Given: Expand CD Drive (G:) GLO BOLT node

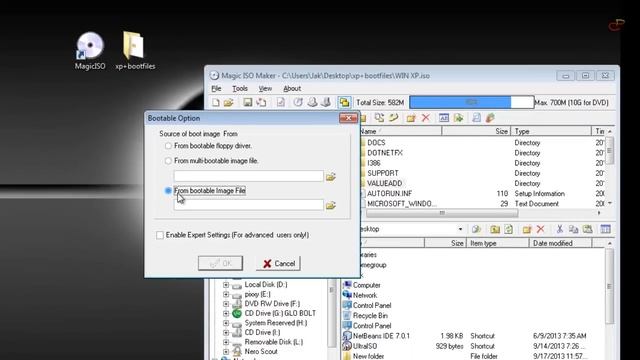Looking at the screenshot, I should (226, 313).
